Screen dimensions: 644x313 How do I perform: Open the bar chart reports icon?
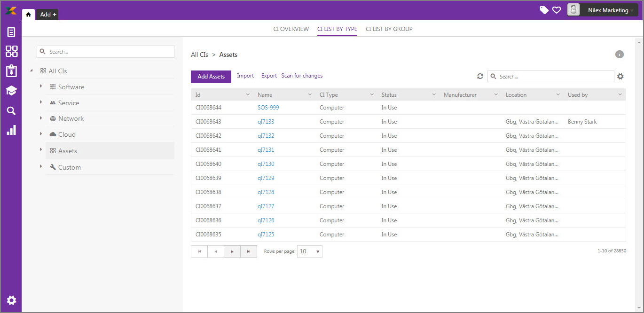(11, 130)
